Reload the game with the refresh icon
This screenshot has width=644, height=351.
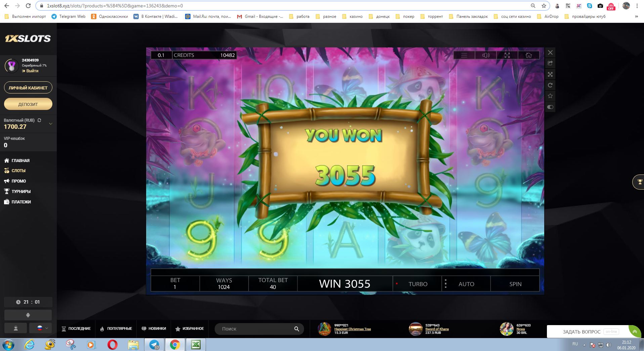(550, 85)
